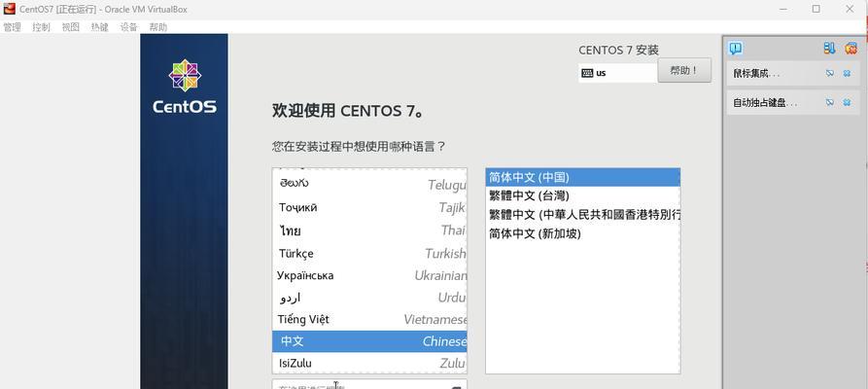The width and height of the screenshot is (868, 389).
Task: Select Urdu language row
Action: click(x=369, y=298)
